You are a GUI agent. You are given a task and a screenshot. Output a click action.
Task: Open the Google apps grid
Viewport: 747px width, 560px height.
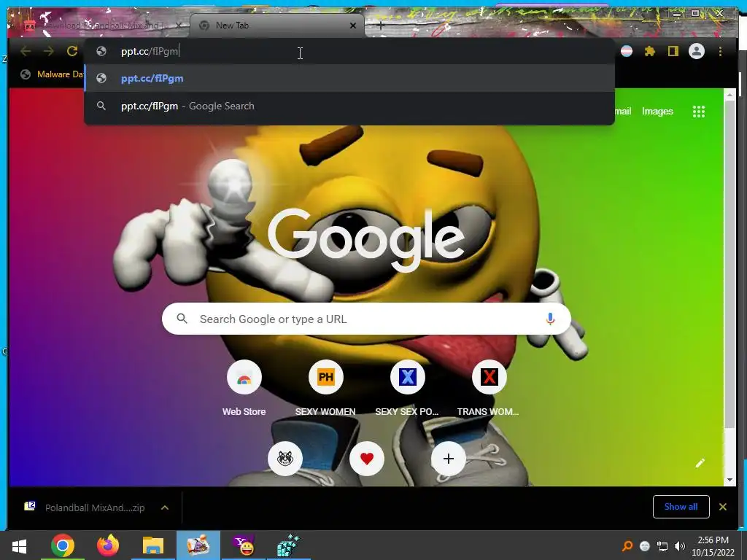(x=698, y=112)
